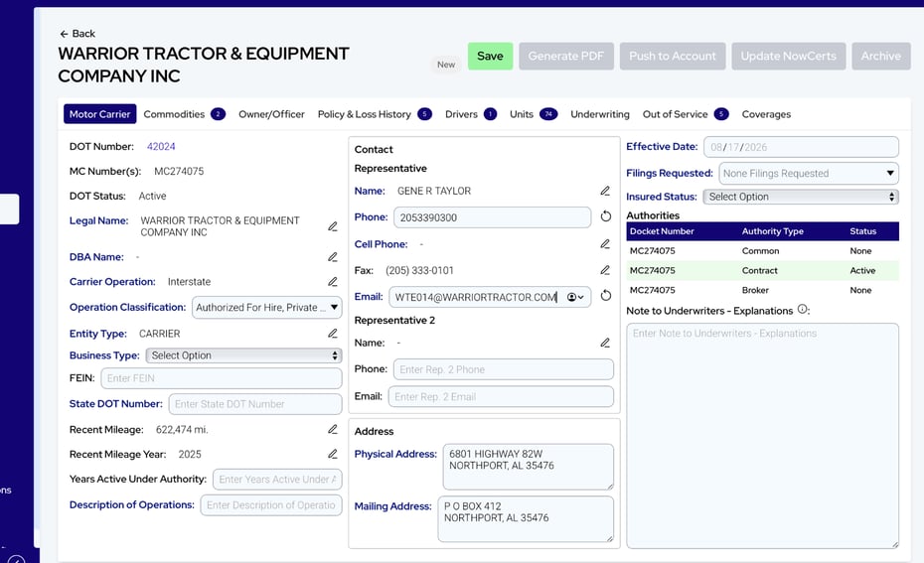Open DOT Number 42024 link

[x=161, y=147]
